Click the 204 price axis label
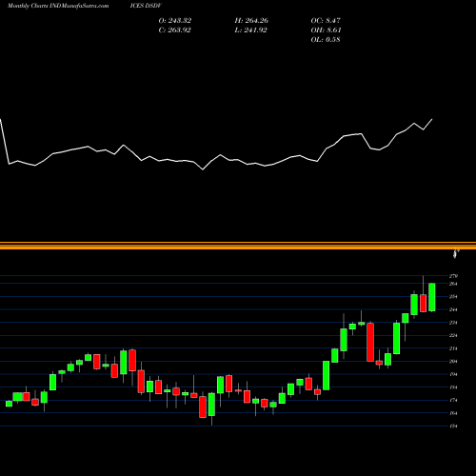Image resolution: width=476 pixels, height=476 pixels. 453,362
